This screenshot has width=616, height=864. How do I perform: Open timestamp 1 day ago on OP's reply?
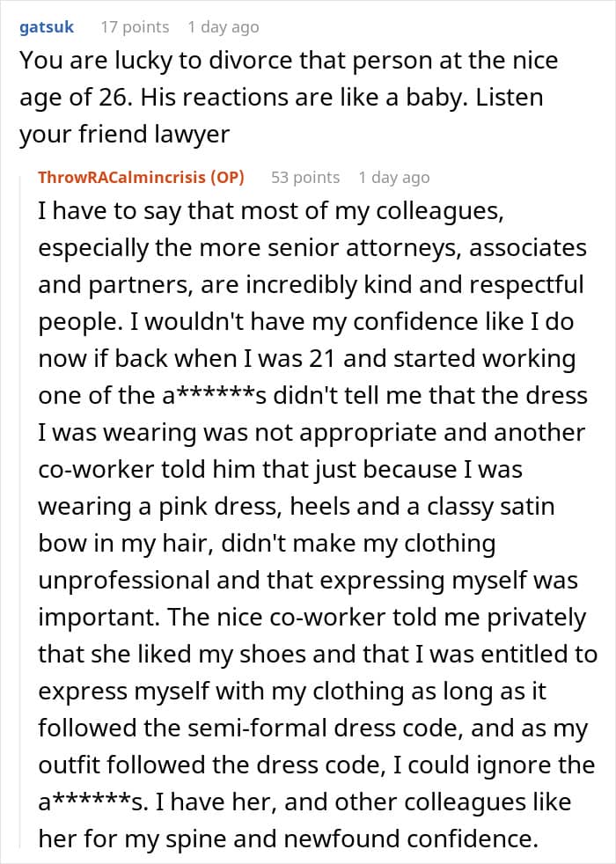(x=394, y=178)
